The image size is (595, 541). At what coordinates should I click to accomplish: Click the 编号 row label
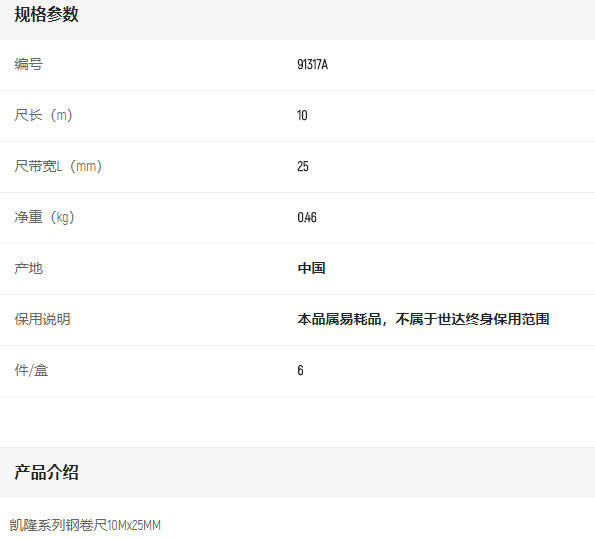[x=28, y=64]
